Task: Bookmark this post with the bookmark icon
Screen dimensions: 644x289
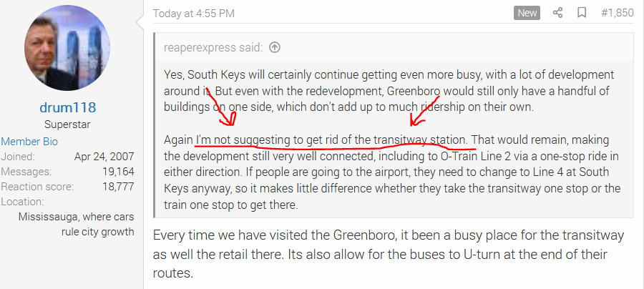Action: click(582, 13)
